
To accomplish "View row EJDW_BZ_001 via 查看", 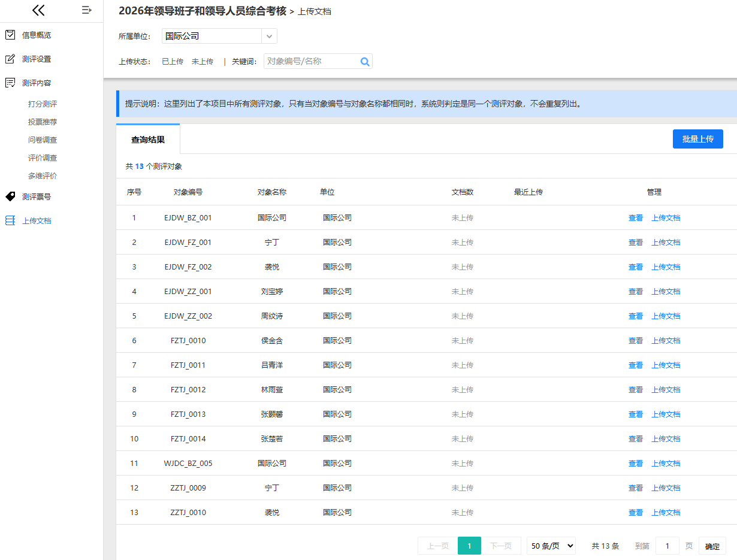I will click(x=636, y=217).
